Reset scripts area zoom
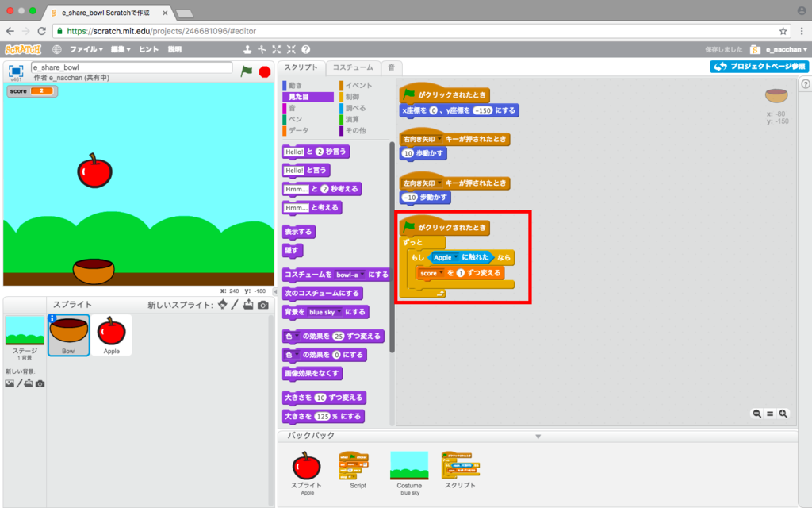This screenshot has height=508, width=812. pos(770,414)
